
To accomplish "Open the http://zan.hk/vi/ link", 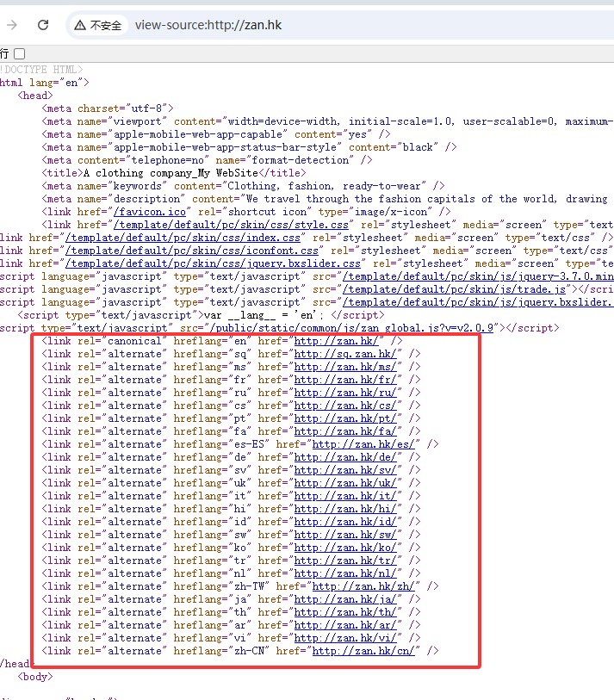I will tap(345, 639).
